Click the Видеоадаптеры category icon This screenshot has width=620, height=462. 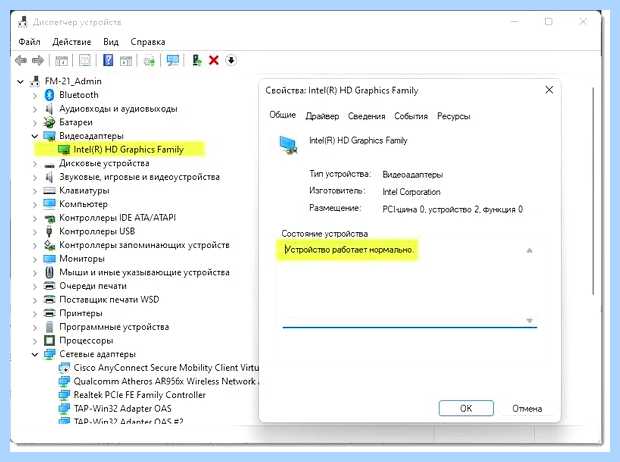49,136
